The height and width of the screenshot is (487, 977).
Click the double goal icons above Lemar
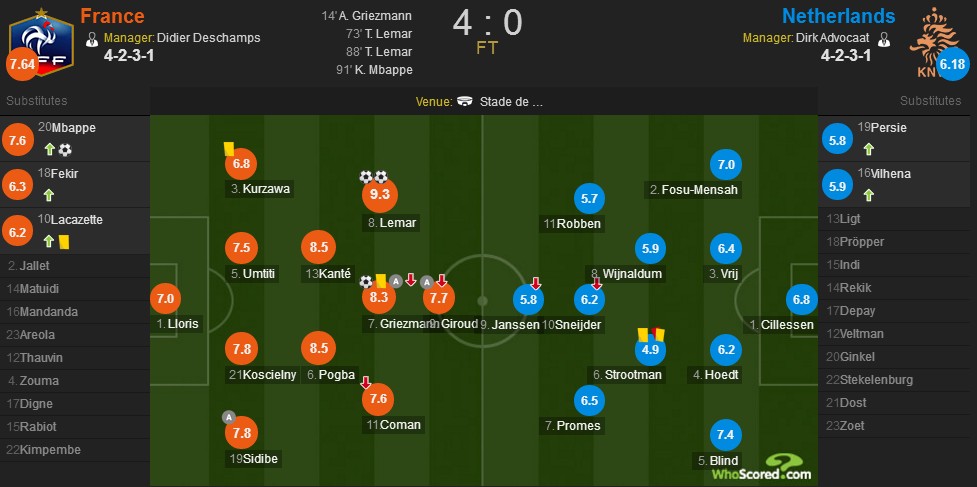pyautogui.click(x=373, y=177)
